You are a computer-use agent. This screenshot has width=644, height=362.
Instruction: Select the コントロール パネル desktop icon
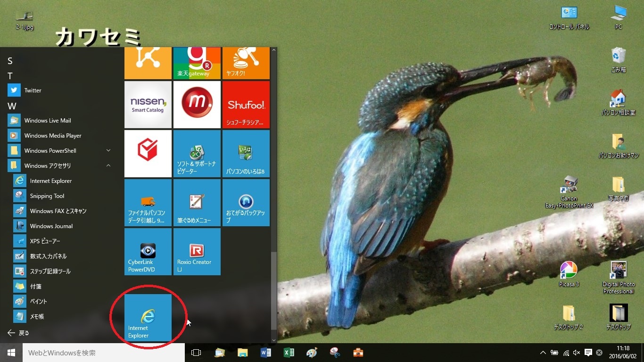[569, 18]
